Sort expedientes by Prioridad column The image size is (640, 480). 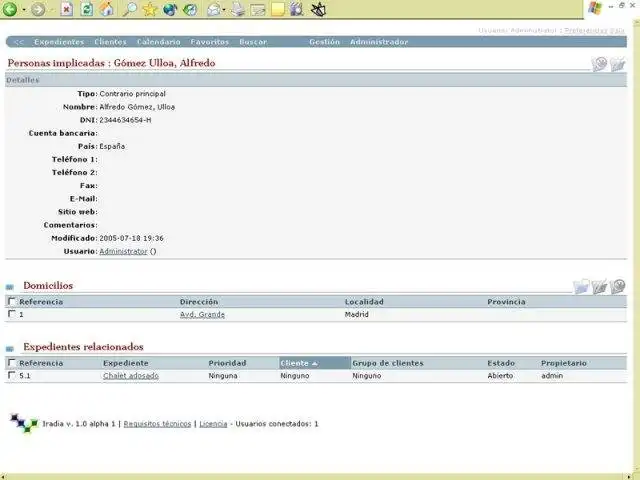[x=227, y=363]
